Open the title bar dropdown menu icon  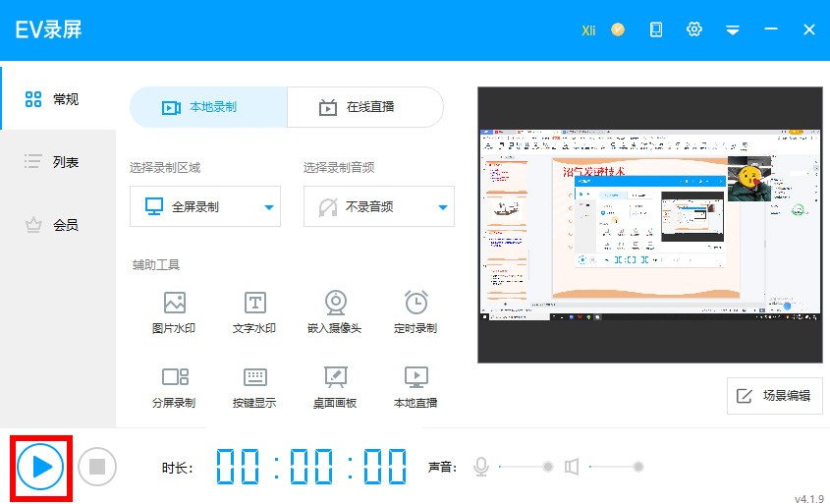point(733,30)
